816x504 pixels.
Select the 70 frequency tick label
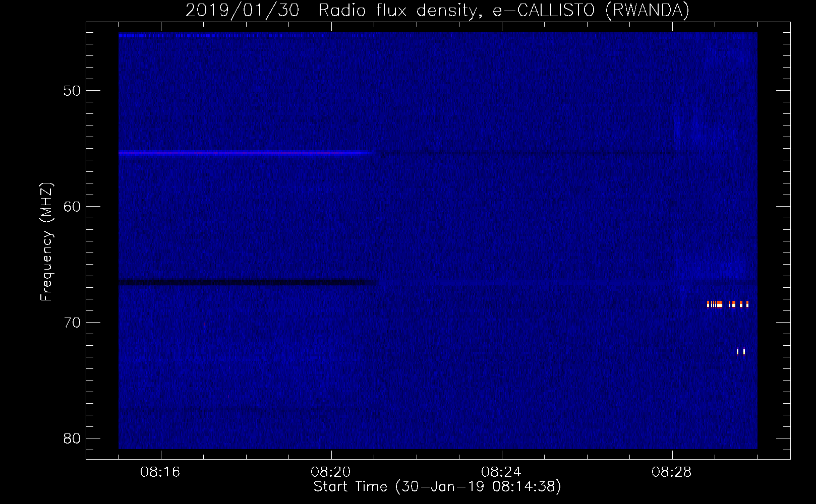tap(72, 323)
